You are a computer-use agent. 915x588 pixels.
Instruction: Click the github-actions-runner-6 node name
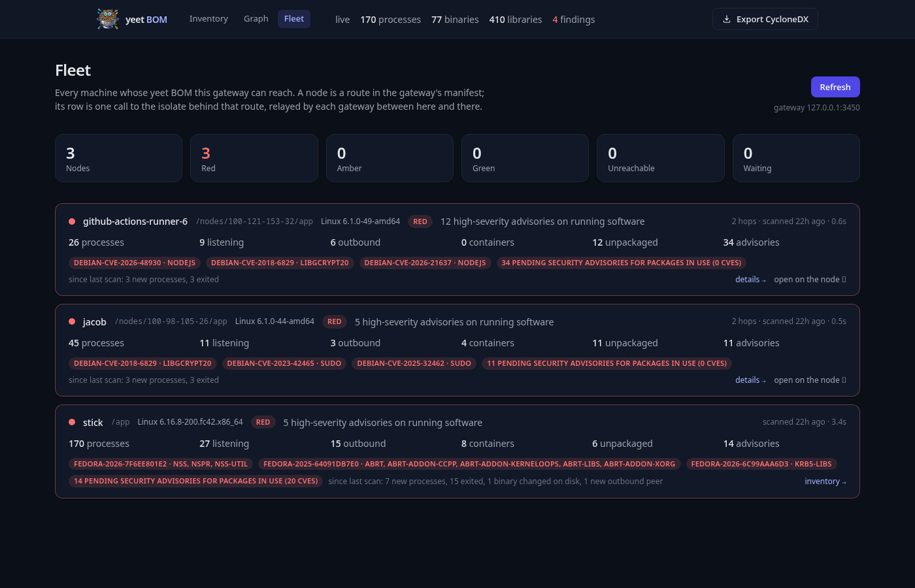coord(135,221)
